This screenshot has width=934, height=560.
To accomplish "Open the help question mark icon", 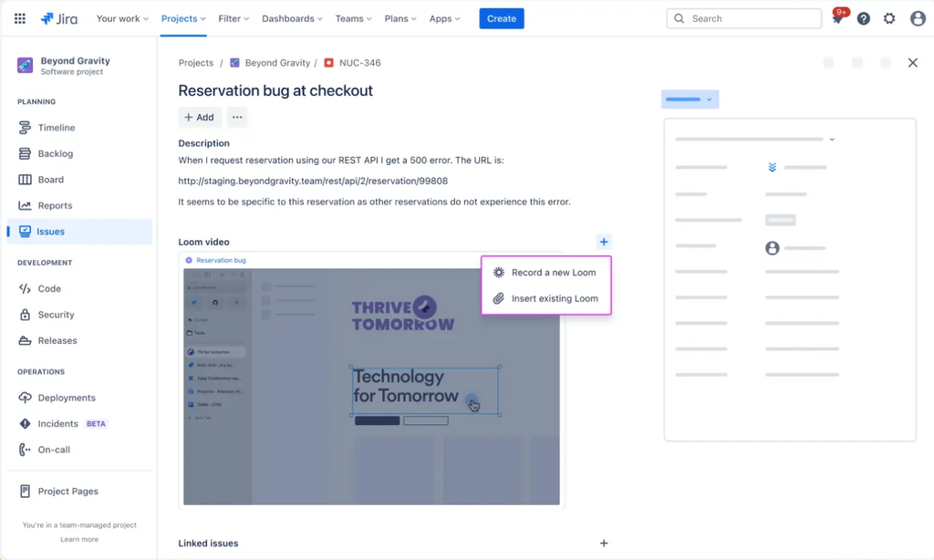I will pyautogui.click(x=863, y=18).
